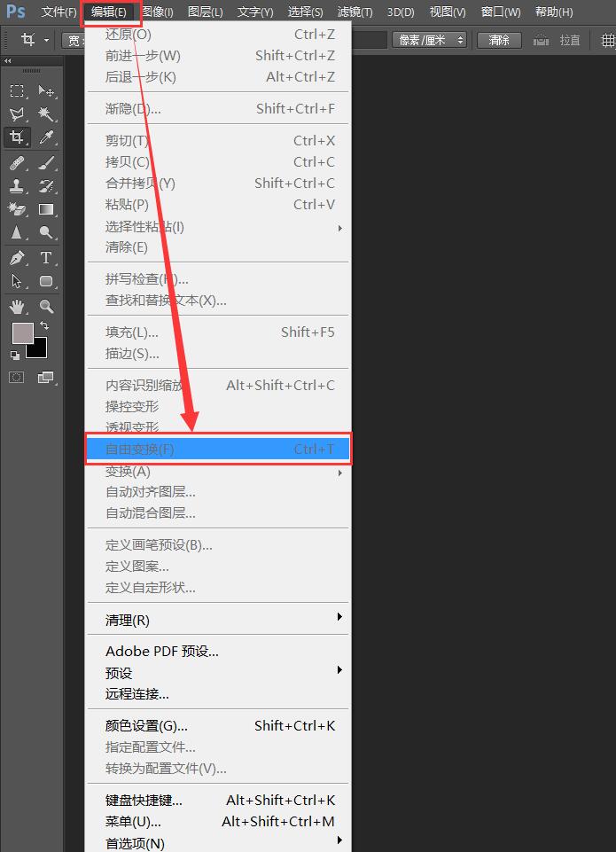Select the Horizontal Type tool
The image size is (616, 852).
coord(46,258)
